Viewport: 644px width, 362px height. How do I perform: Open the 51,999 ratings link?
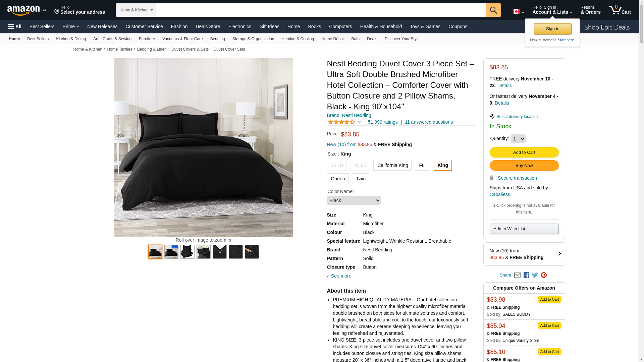(383, 122)
